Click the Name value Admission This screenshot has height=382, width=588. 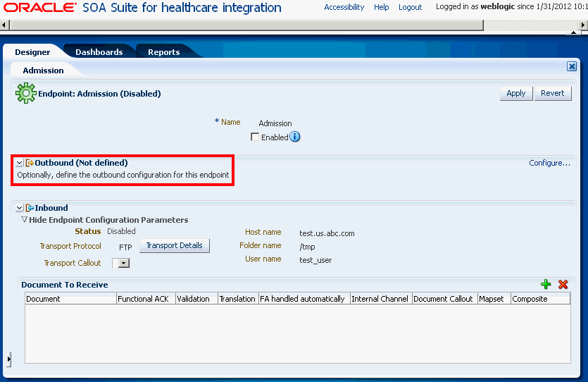[x=275, y=123]
